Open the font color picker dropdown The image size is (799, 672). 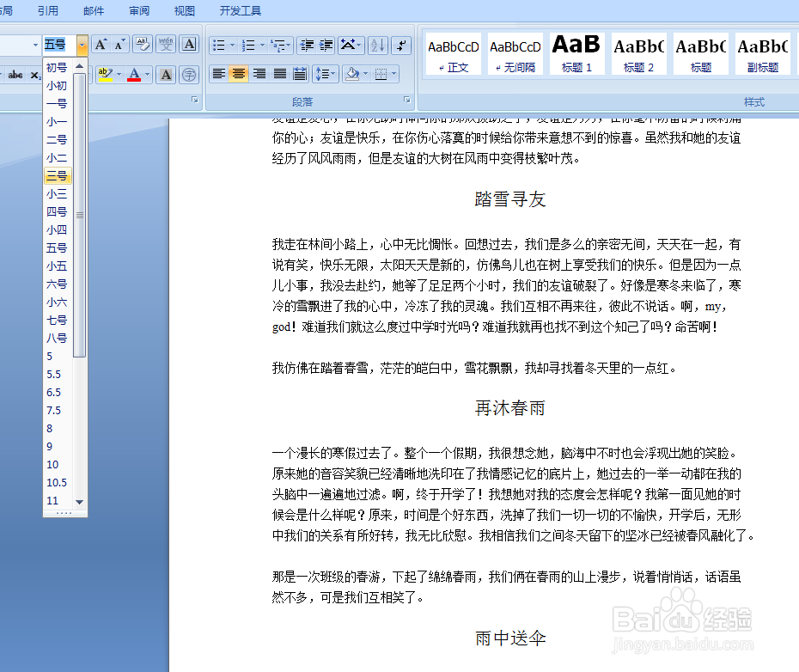pyautogui.click(x=147, y=75)
